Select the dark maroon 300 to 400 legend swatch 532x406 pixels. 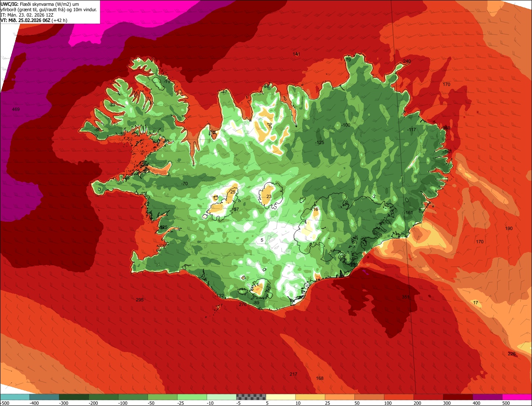click(x=458, y=397)
